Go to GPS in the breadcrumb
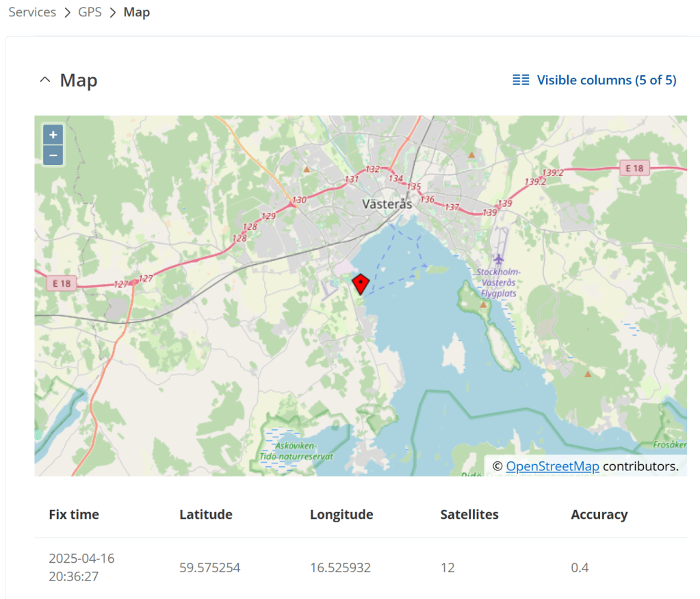Viewport: 700px width, 599px height. [90, 12]
